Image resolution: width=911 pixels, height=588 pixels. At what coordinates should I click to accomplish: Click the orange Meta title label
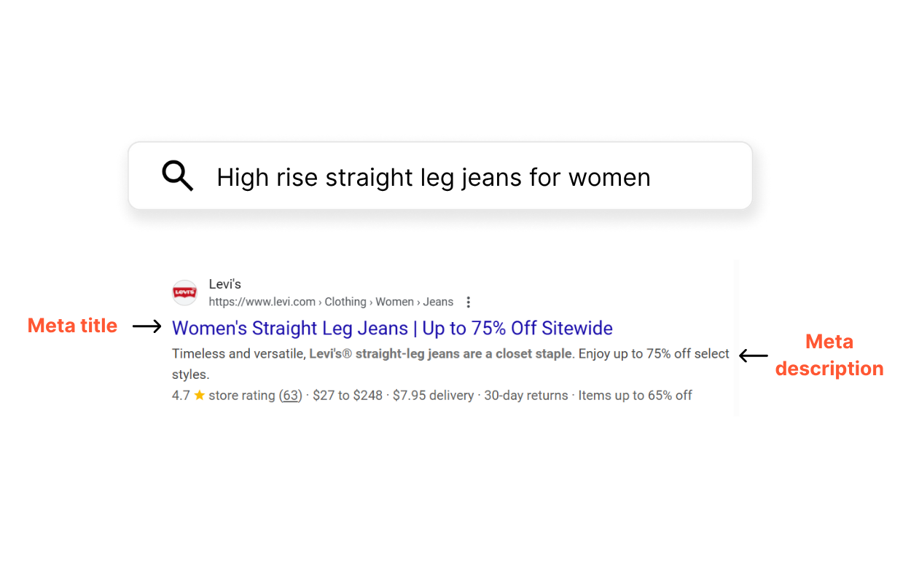(72, 326)
